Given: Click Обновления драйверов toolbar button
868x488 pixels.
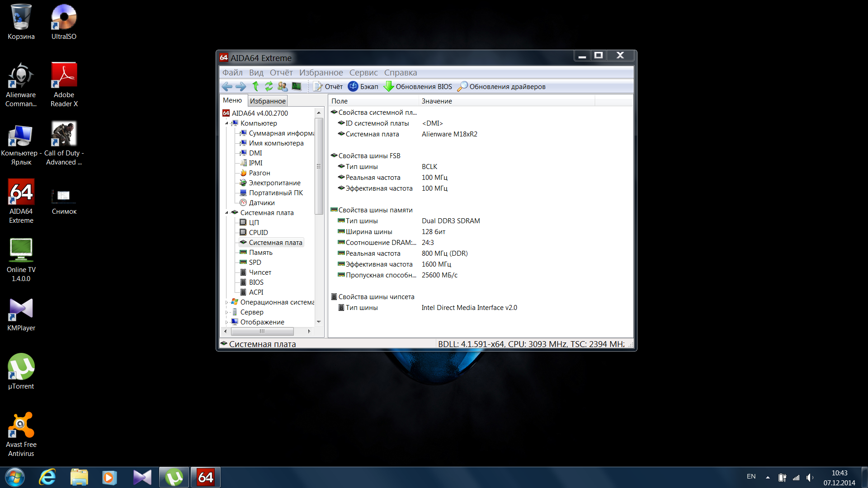Looking at the screenshot, I should click(x=501, y=86).
